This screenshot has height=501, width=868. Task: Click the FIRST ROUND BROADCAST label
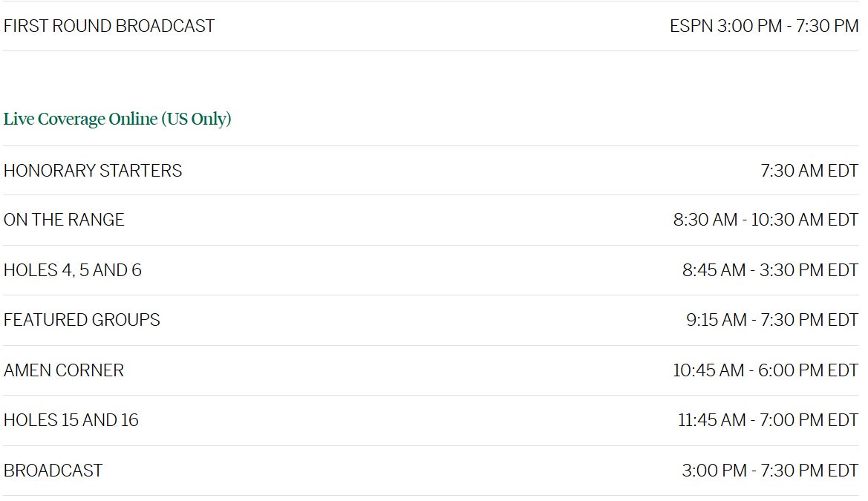[x=109, y=26]
